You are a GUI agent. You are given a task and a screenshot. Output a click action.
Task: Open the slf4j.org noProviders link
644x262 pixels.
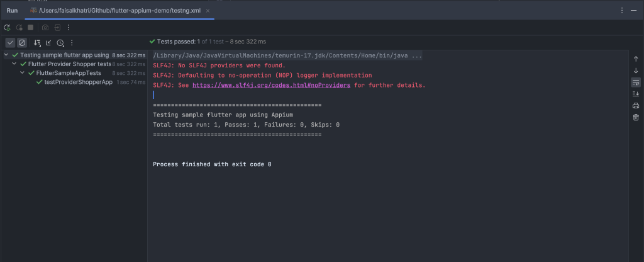pyautogui.click(x=272, y=86)
